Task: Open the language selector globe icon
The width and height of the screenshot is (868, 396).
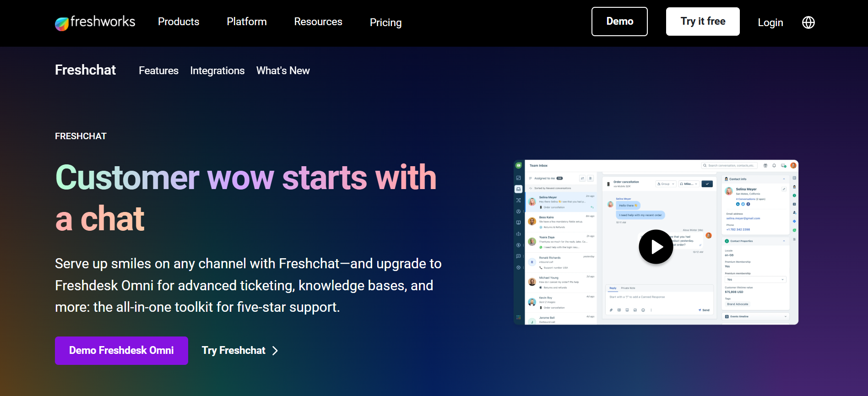Action: (808, 22)
